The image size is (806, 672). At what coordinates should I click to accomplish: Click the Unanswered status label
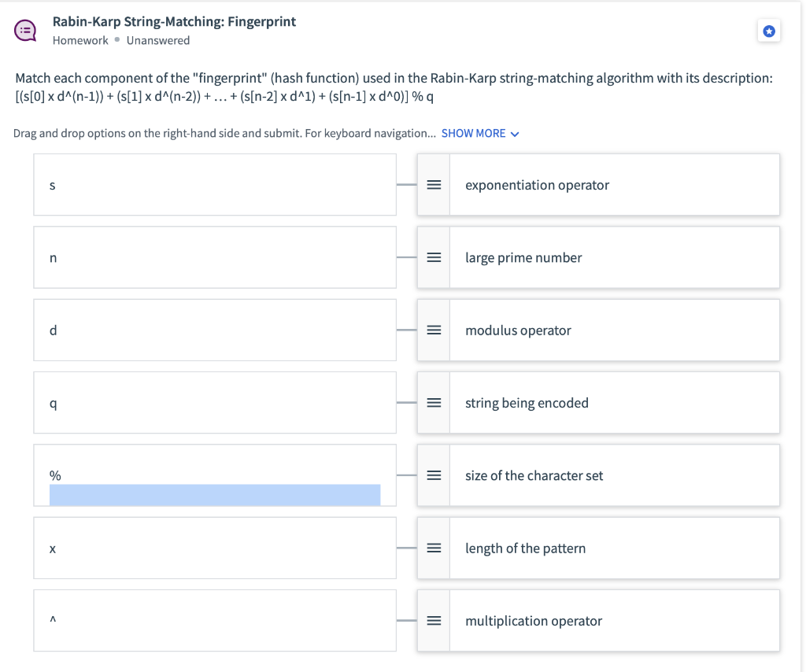point(157,40)
